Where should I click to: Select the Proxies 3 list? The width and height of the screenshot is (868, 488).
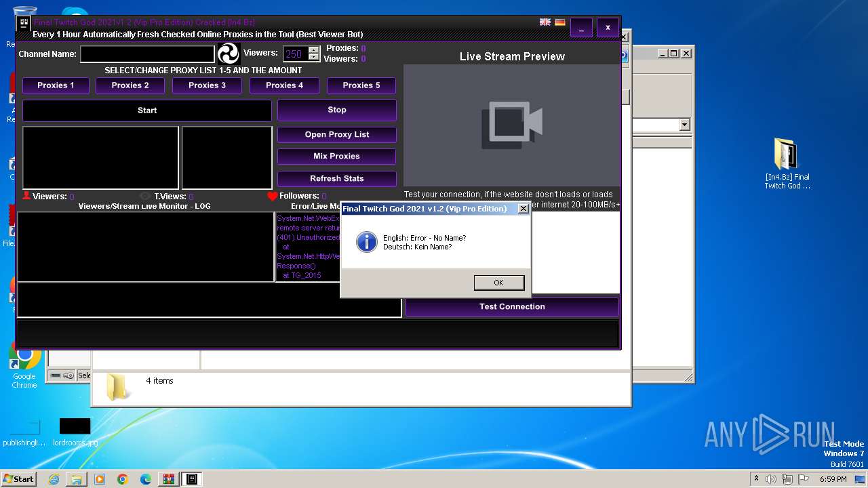208,85
